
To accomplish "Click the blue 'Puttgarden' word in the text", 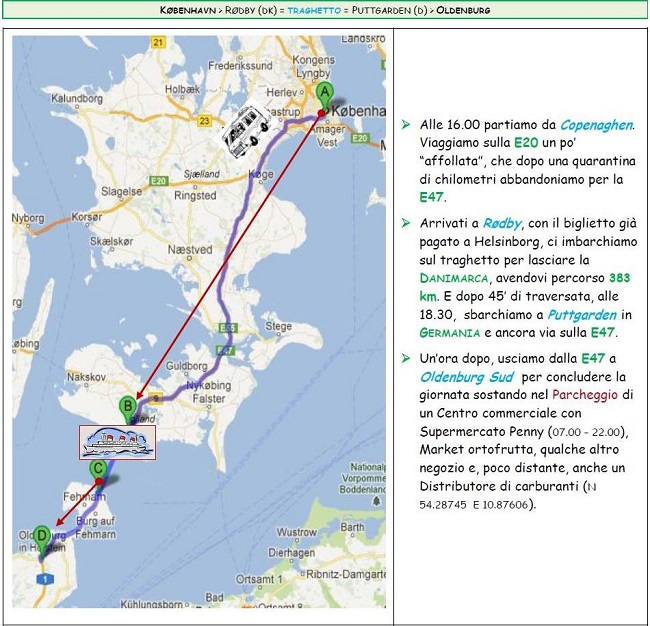I will (x=582, y=315).
